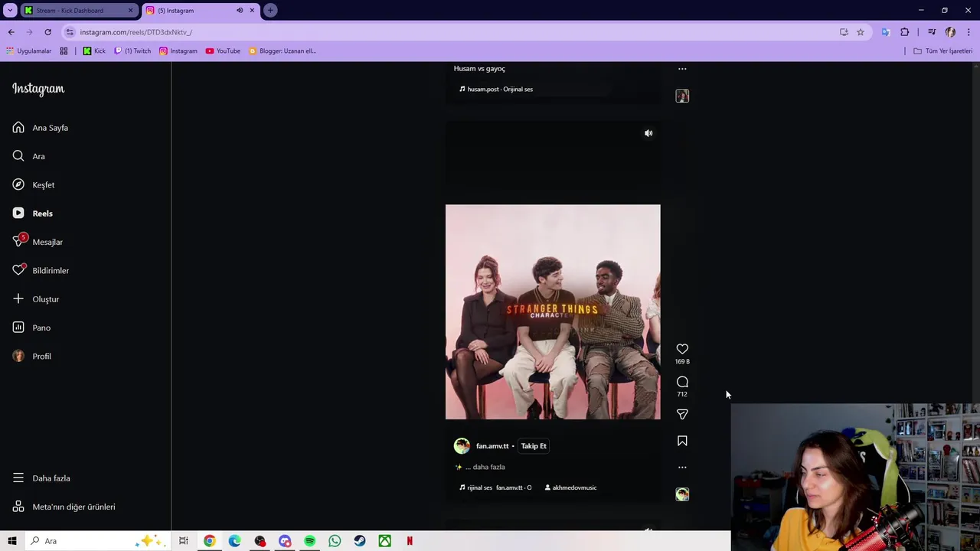Open Task View on the taskbar
980x551 pixels.
click(x=184, y=541)
